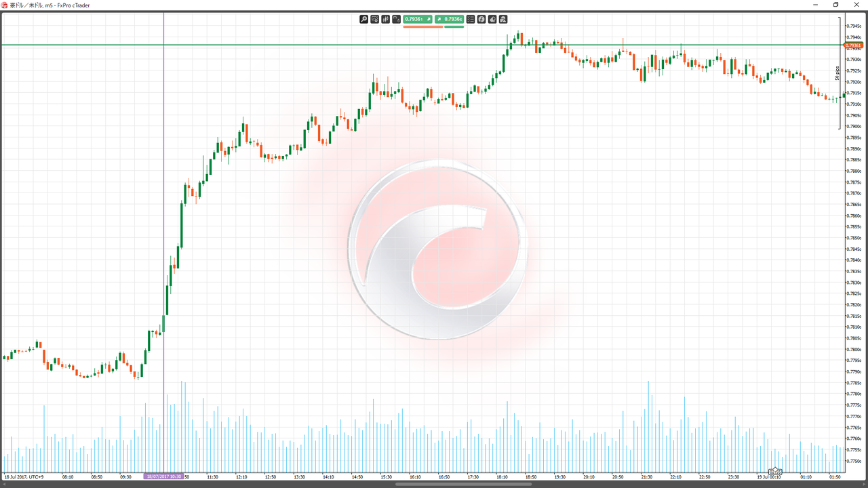Select the purple 18/07/2017 10:30 time marker
The width and height of the screenshot is (868, 488).
164,476
